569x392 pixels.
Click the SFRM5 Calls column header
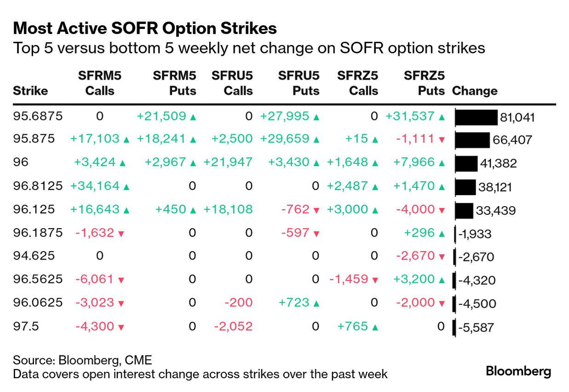click(100, 83)
